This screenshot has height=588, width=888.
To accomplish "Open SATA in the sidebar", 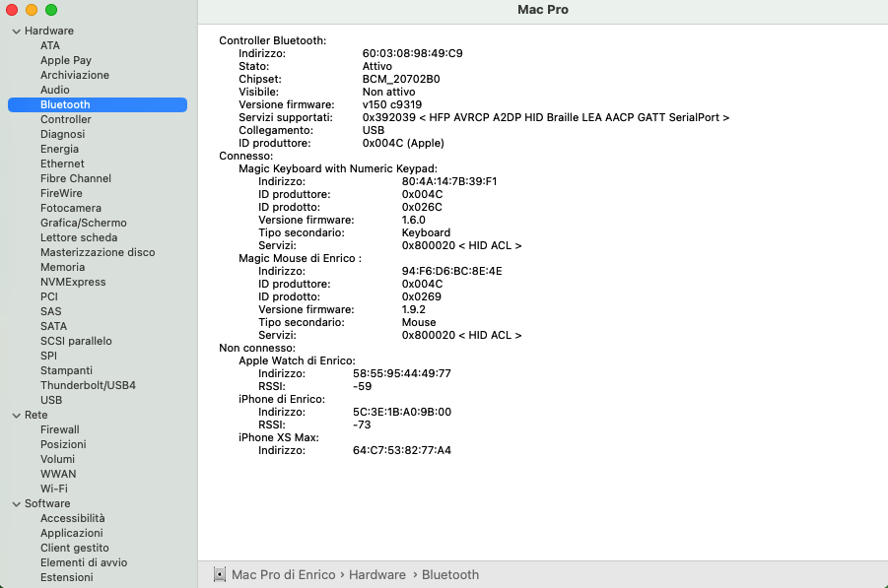I will [54, 326].
